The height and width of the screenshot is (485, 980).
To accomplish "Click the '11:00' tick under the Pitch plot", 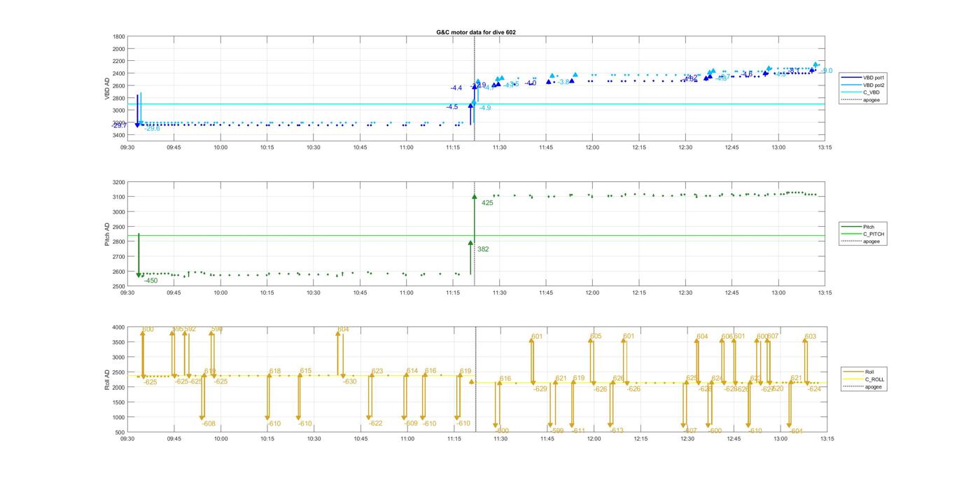I will point(406,293).
